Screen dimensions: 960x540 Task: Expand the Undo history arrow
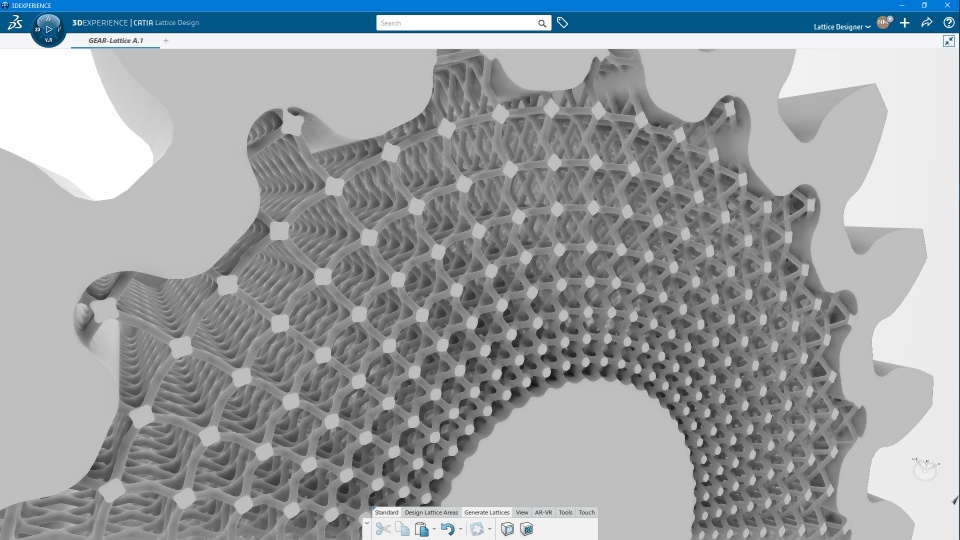(x=460, y=530)
